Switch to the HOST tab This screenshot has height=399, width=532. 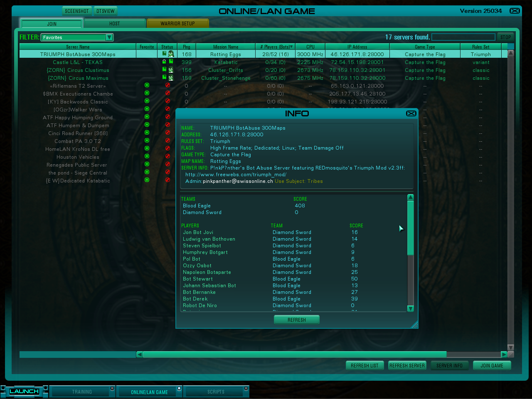coord(114,24)
